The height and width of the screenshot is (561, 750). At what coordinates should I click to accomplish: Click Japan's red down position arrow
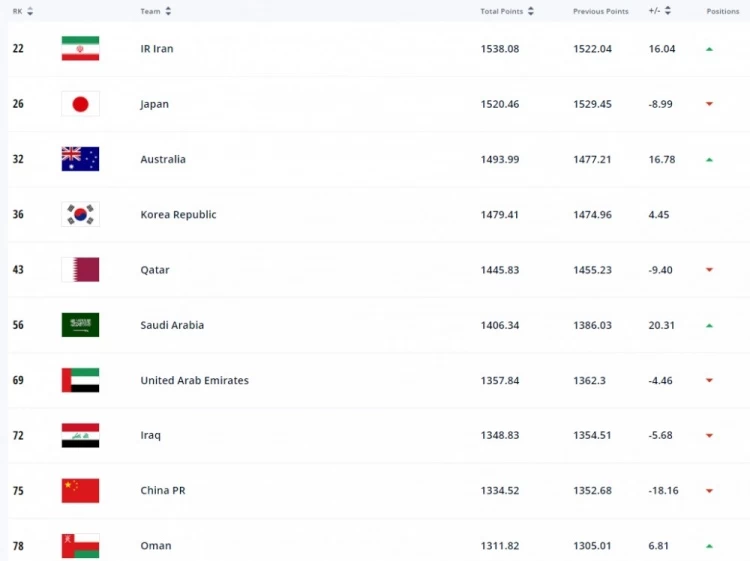pyautogui.click(x=709, y=104)
